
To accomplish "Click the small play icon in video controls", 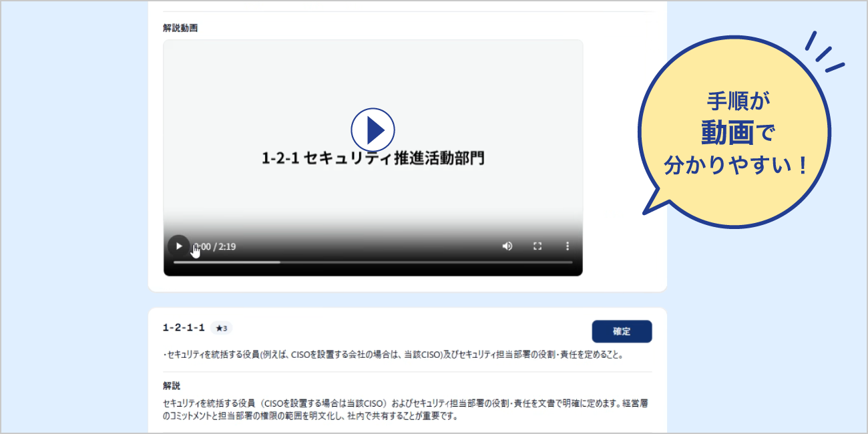I will [x=178, y=246].
